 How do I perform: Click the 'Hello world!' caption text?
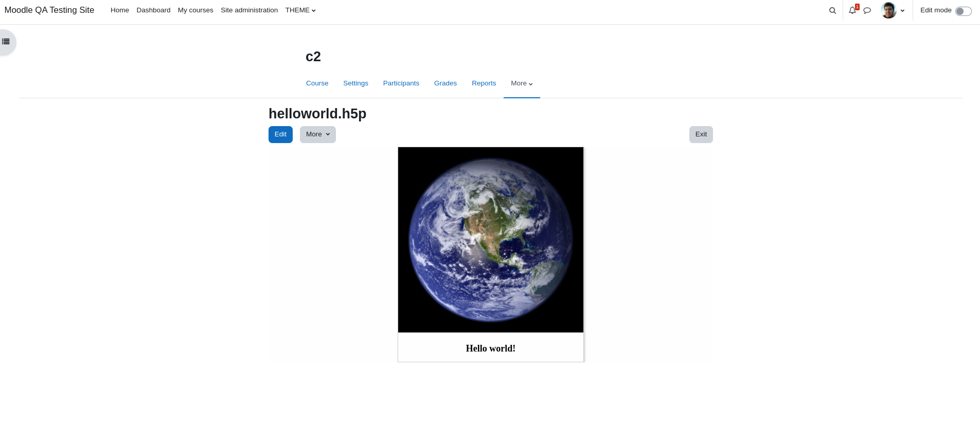coord(491,348)
